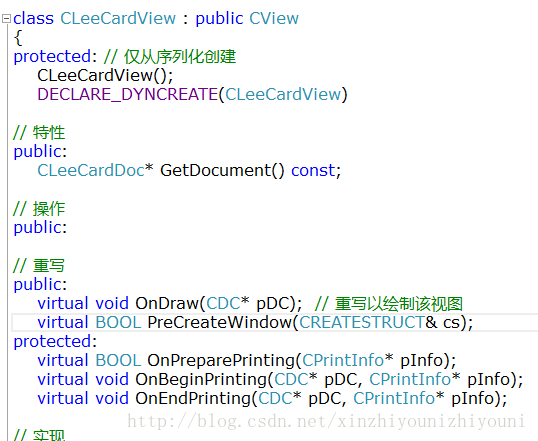The width and height of the screenshot is (538, 441).
Task: Click the protected keyword above OnPreparePrinting
Action: (52, 341)
